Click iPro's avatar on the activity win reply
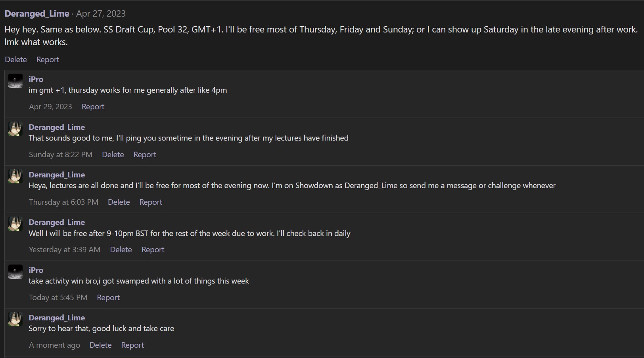The image size is (644, 358). pos(15,272)
